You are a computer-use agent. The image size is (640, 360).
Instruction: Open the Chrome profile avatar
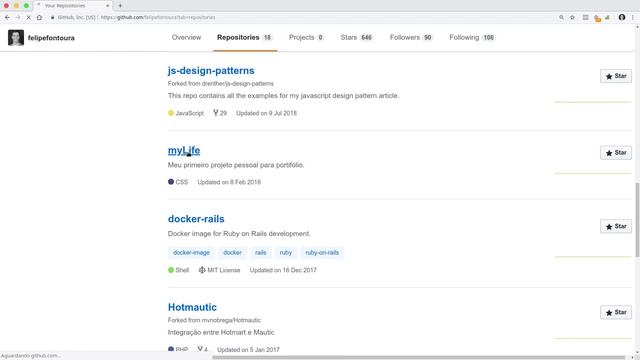622,17
